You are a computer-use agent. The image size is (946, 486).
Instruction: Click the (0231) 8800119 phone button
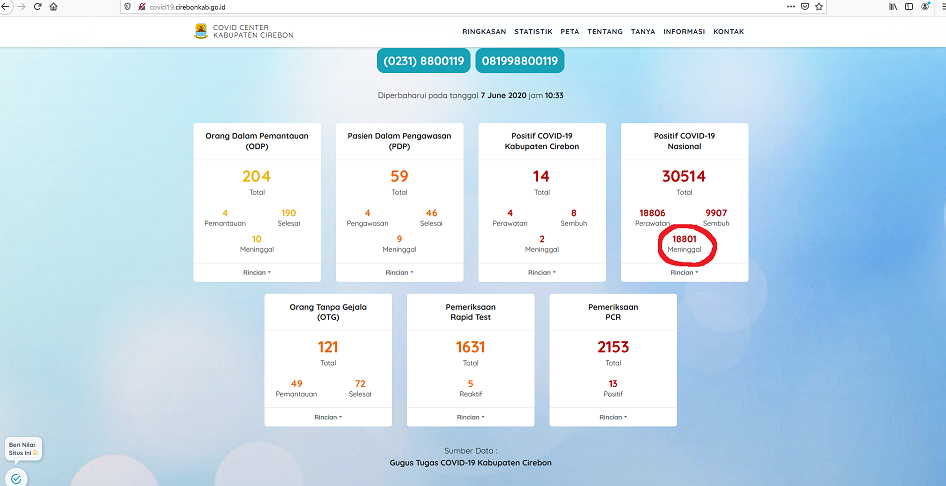[424, 61]
